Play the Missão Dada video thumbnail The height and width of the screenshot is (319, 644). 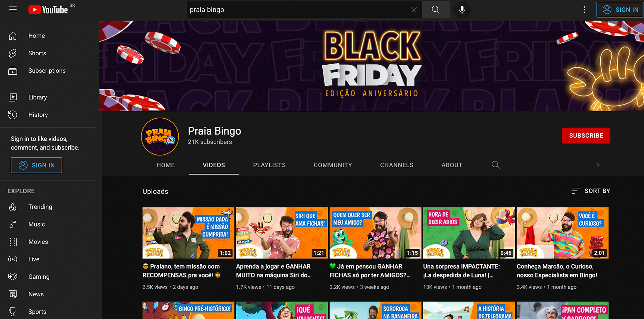(188, 233)
